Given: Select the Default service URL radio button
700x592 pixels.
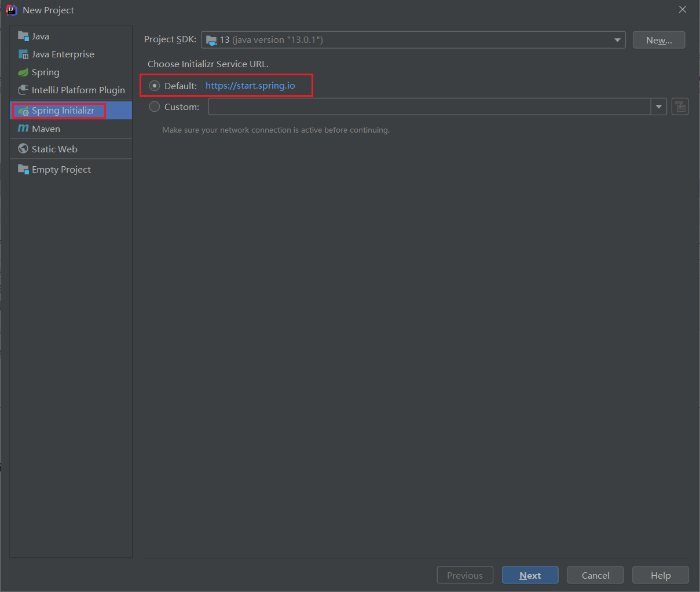Looking at the screenshot, I should click(x=155, y=86).
